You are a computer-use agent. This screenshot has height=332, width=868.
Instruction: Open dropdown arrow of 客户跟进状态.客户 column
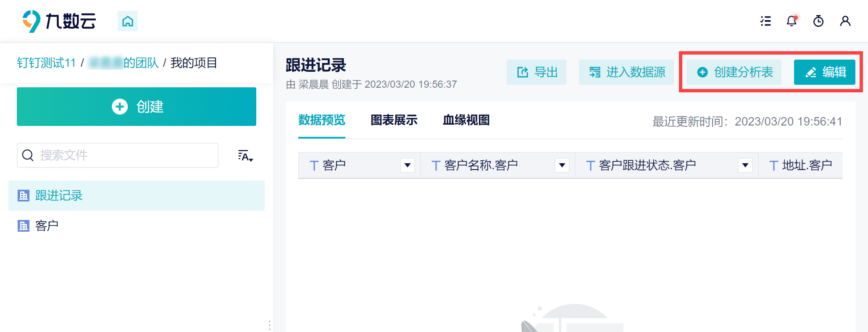[x=745, y=165]
